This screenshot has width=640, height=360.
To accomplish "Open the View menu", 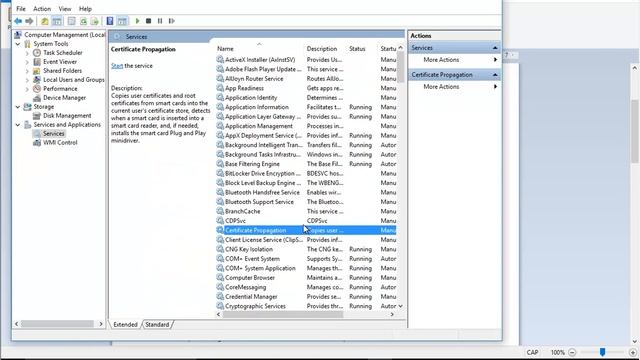I will click(x=64, y=9).
